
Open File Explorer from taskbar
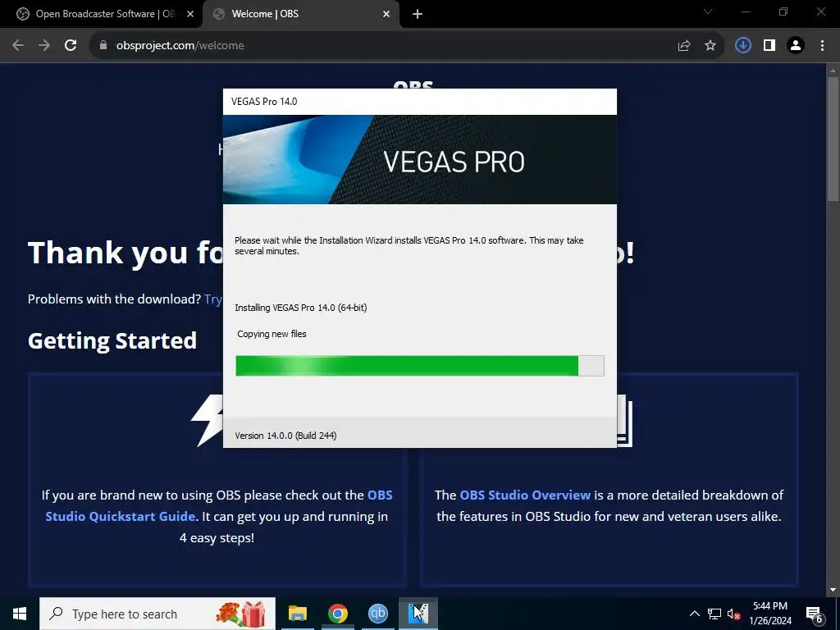tap(297, 614)
